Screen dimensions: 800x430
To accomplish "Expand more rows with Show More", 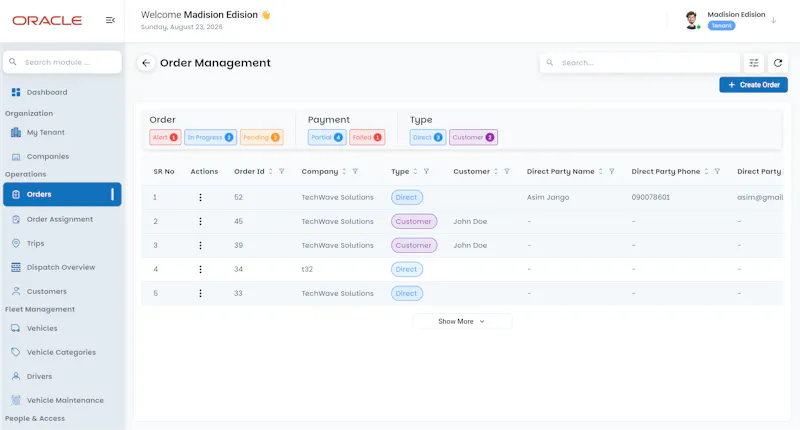I will click(x=462, y=321).
